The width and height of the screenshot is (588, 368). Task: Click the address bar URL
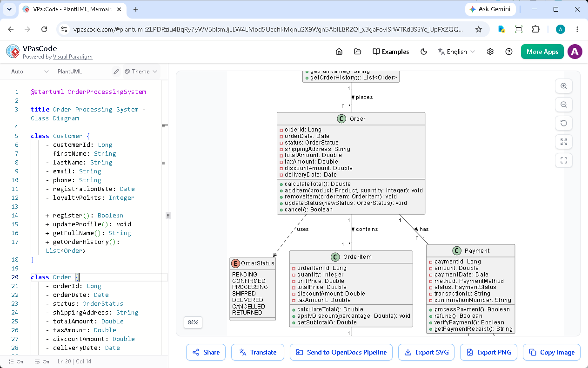[x=268, y=29]
